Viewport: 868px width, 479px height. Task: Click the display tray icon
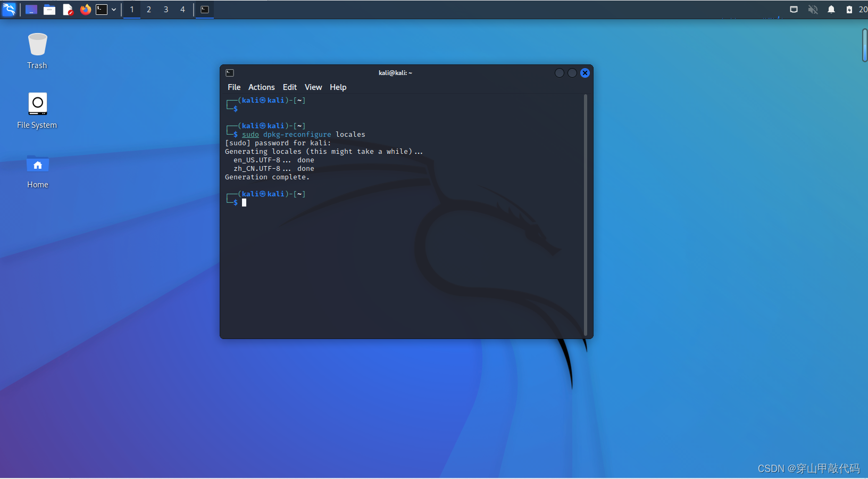tap(794, 10)
